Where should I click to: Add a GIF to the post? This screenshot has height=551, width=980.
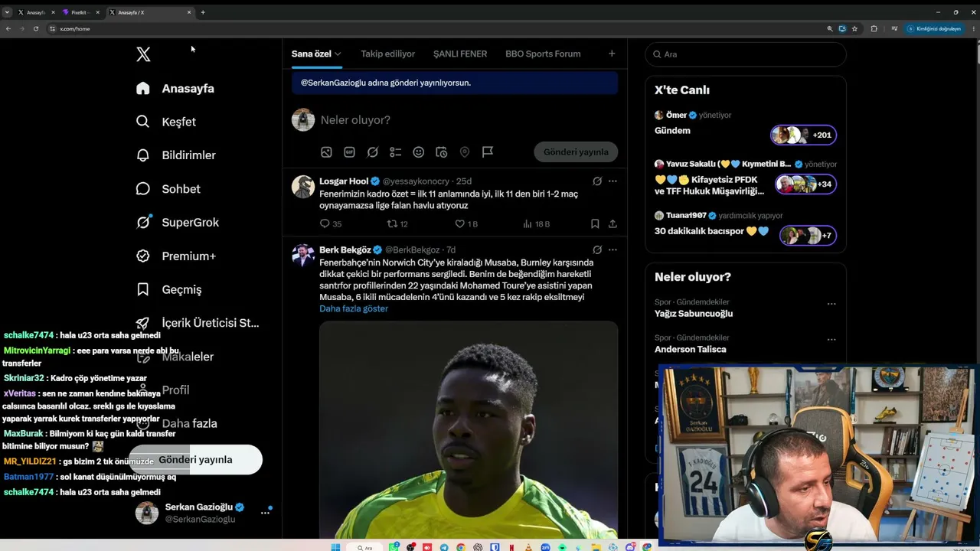[x=349, y=152]
